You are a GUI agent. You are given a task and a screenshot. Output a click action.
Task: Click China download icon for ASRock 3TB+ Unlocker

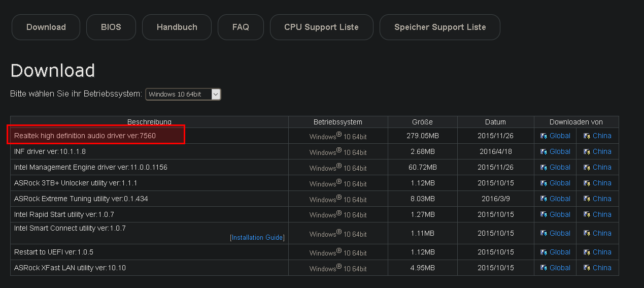[x=587, y=183]
